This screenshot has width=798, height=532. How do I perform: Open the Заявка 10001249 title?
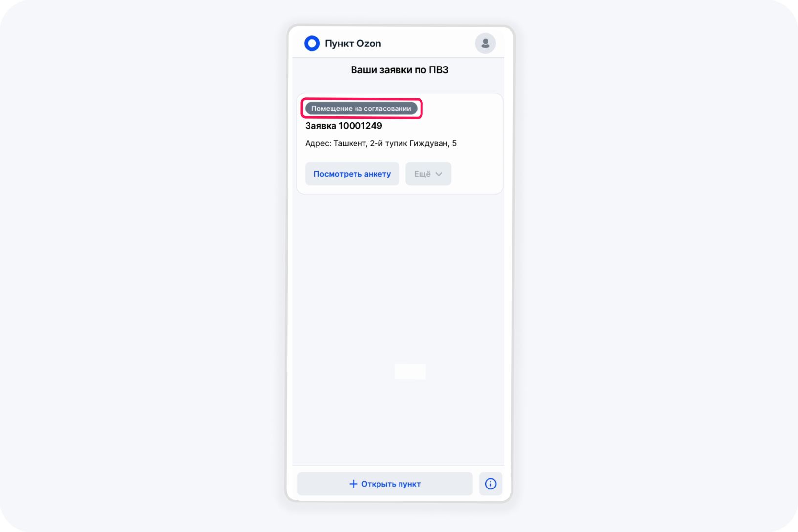click(344, 126)
